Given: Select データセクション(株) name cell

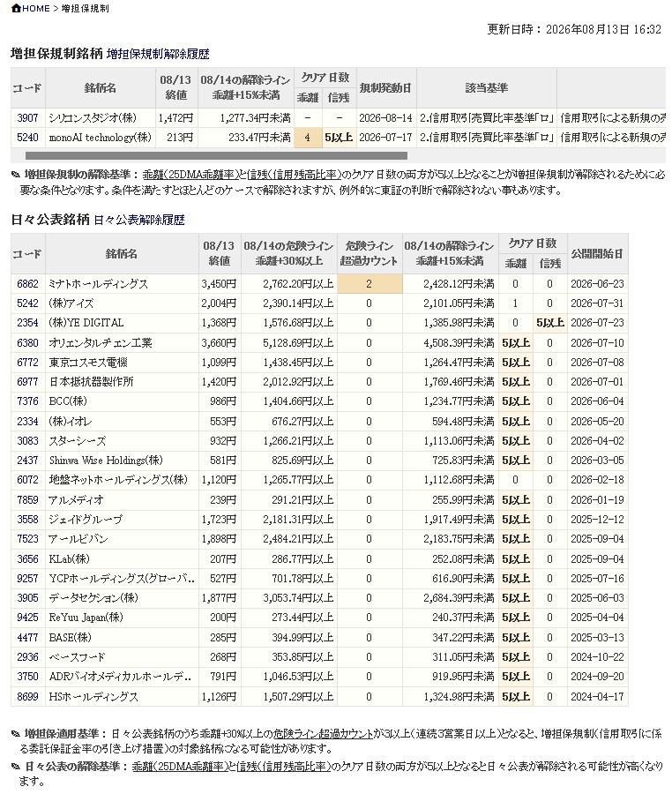Looking at the screenshot, I should click(x=122, y=598).
